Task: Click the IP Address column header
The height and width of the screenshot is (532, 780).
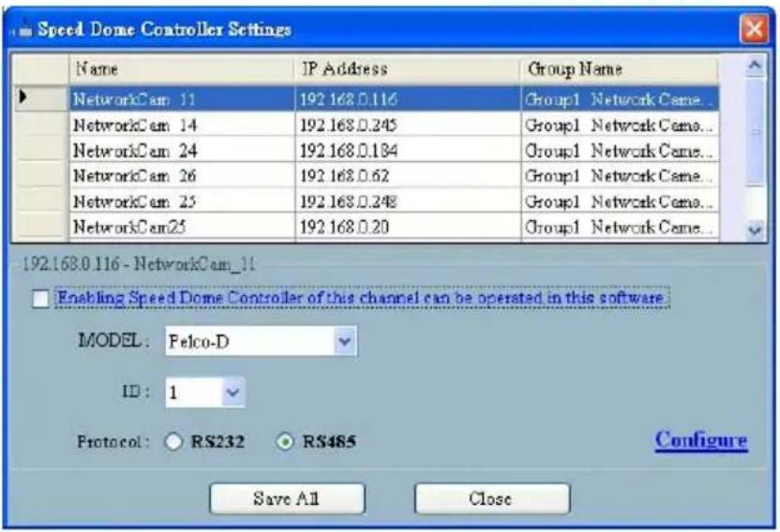Action: pos(408,69)
